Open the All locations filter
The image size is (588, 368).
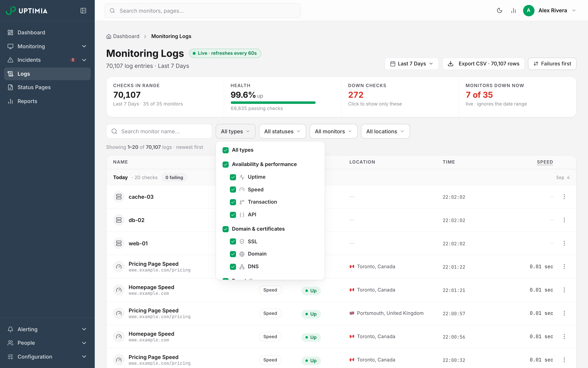point(385,131)
